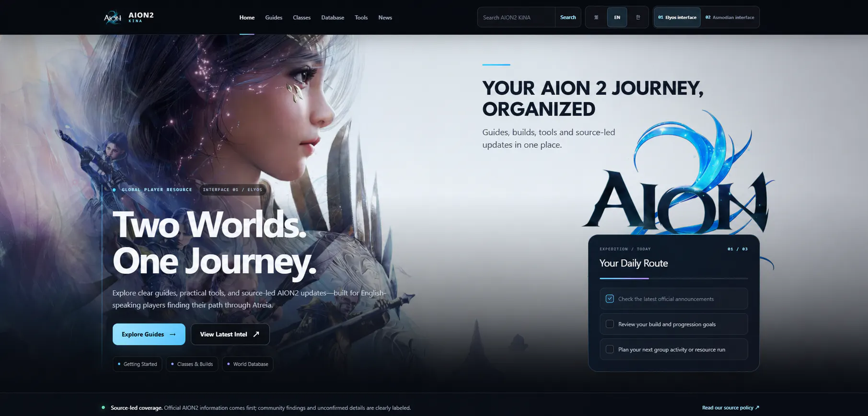Click the 'Your Daily Route' heading
Image resolution: width=868 pixels, height=416 pixels.
[x=633, y=263]
